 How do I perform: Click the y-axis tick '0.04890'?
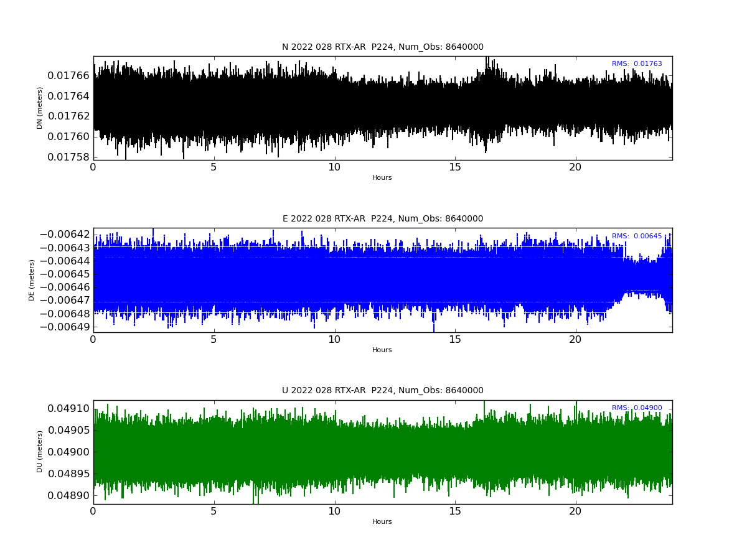68,496
